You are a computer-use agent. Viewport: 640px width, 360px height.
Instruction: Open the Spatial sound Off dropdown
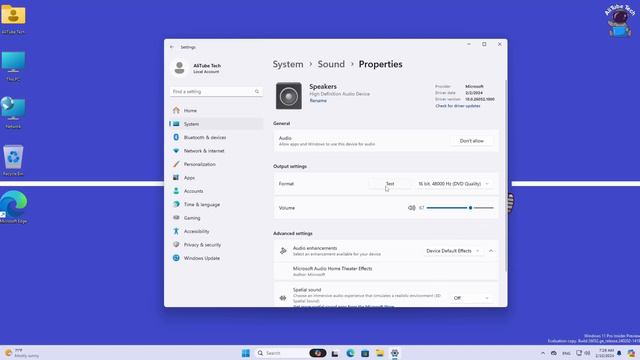471,298
